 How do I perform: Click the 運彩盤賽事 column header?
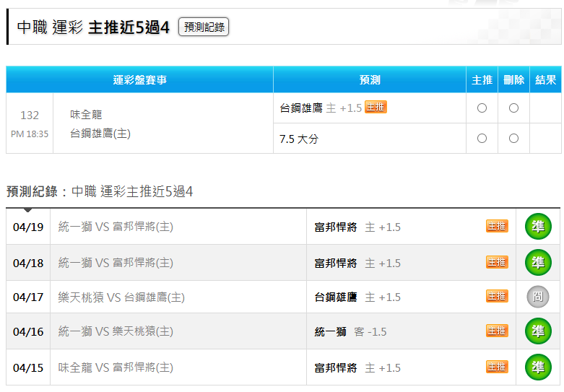click(139, 80)
